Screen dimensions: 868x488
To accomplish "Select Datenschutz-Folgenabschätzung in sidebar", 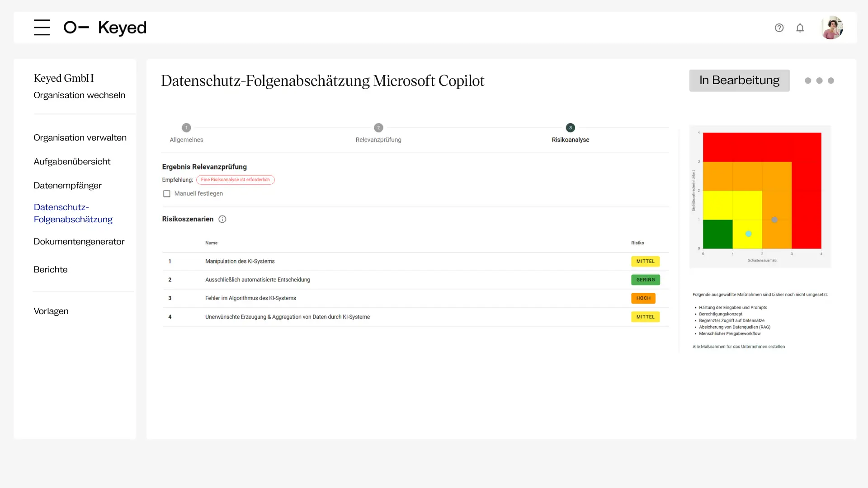I will (x=73, y=213).
